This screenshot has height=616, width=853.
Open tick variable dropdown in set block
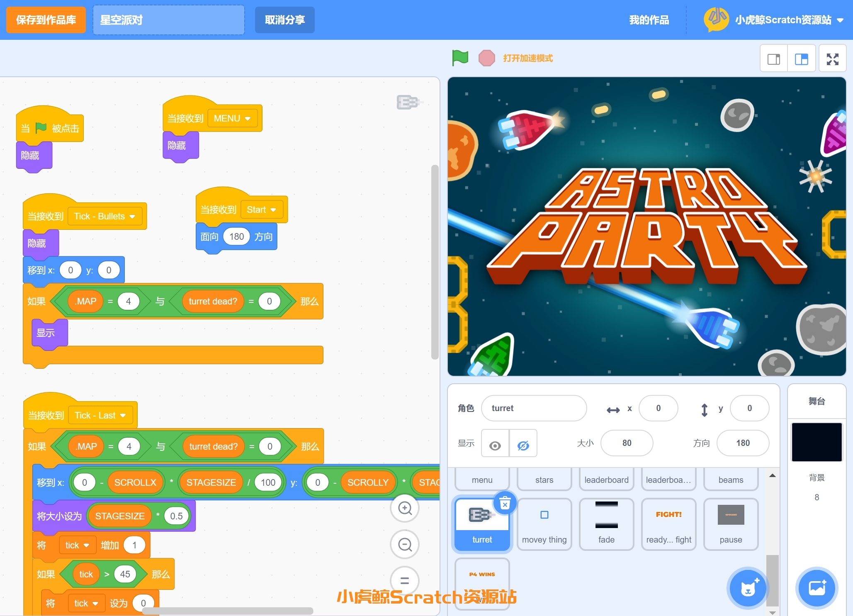click(x=86, y=603)
